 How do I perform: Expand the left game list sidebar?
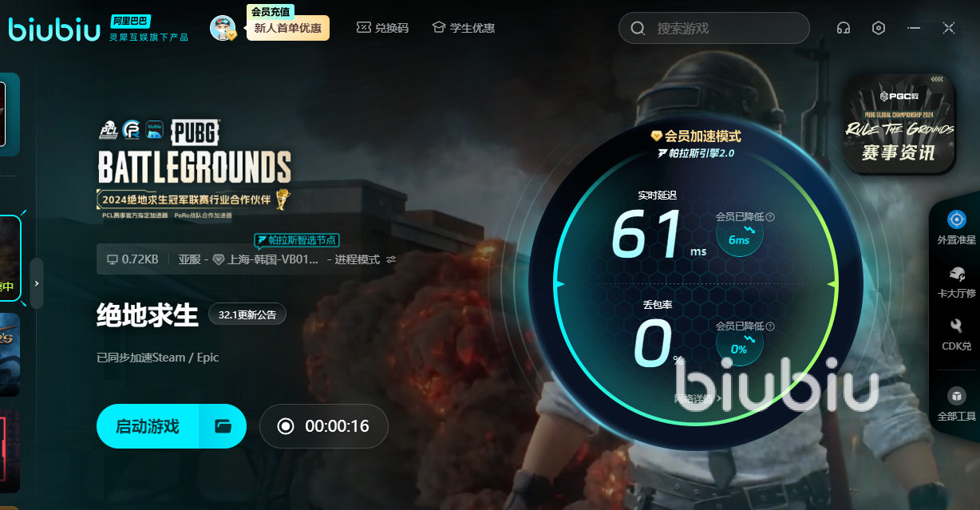click(x=37, y=283)
